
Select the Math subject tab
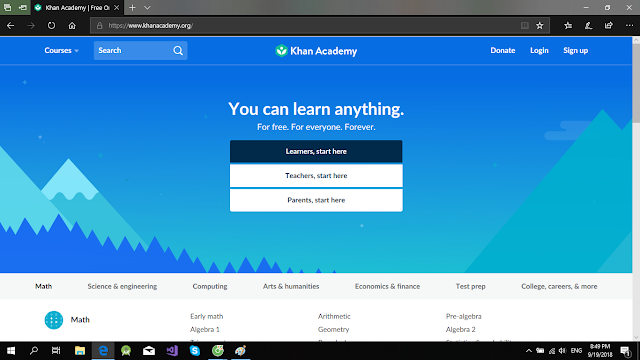44,287
